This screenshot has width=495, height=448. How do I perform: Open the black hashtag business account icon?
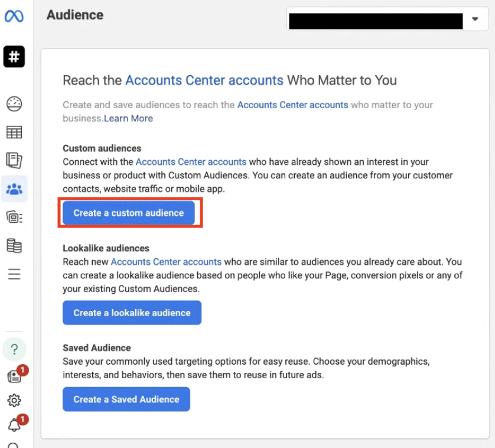click(x=14, y=57)
